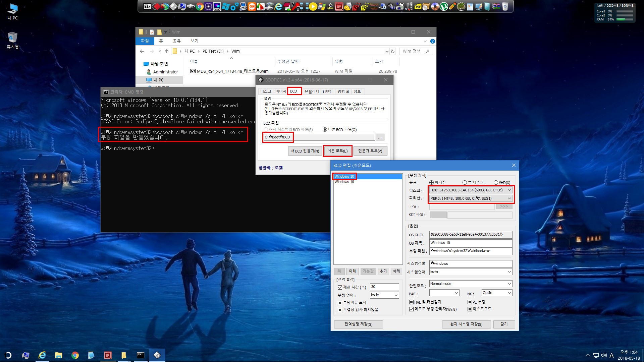Click the OS 제목 Windows 10 field

click(x=471, y=243)
